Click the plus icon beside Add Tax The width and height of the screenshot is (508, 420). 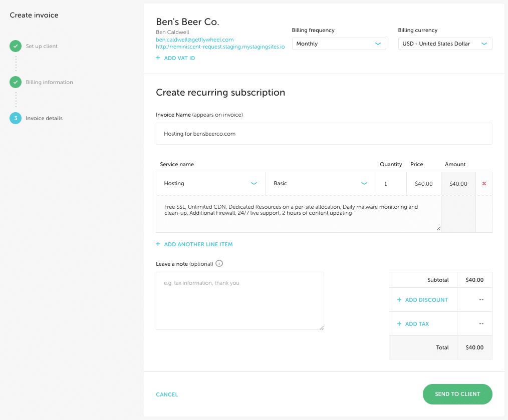point(399,324)
